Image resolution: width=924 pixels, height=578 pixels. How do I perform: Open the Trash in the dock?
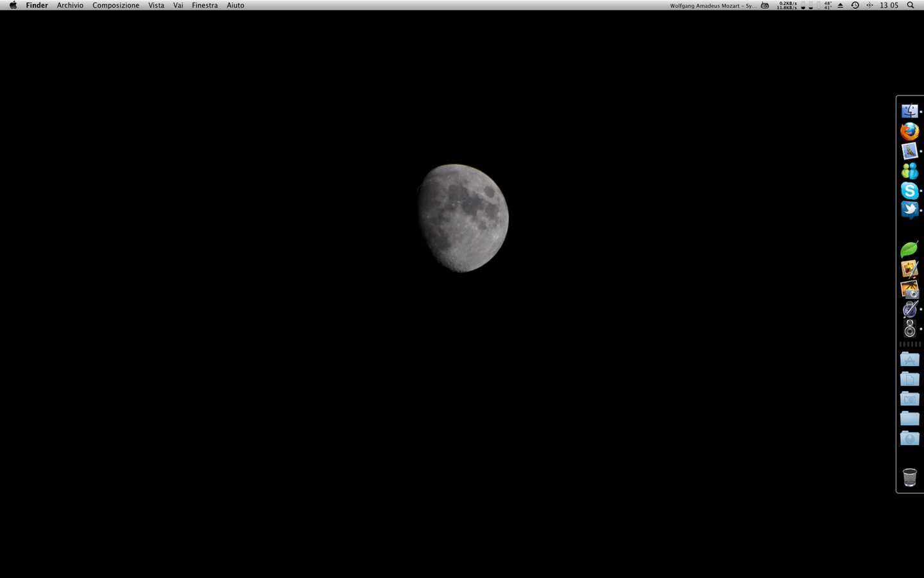[x=909, y=477]
